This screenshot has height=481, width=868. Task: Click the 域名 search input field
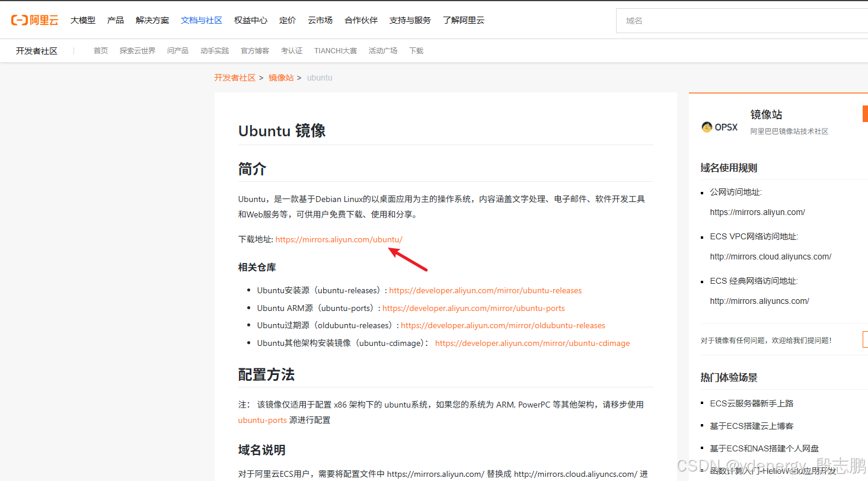742,21
